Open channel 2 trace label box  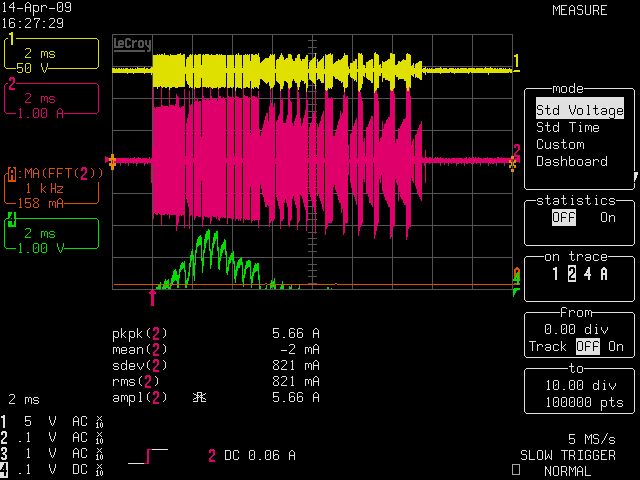51,99
